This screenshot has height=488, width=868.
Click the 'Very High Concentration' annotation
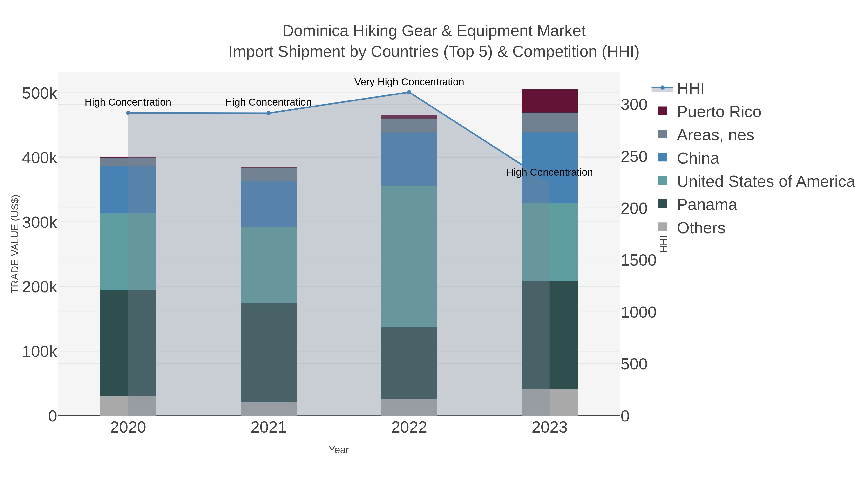pos(409,82)
